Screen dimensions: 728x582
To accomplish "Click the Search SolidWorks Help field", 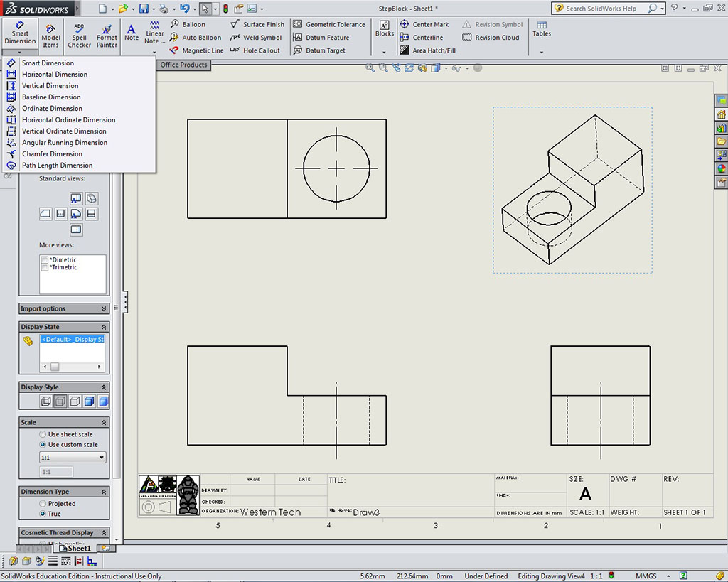I will click(x=601, y=9).
